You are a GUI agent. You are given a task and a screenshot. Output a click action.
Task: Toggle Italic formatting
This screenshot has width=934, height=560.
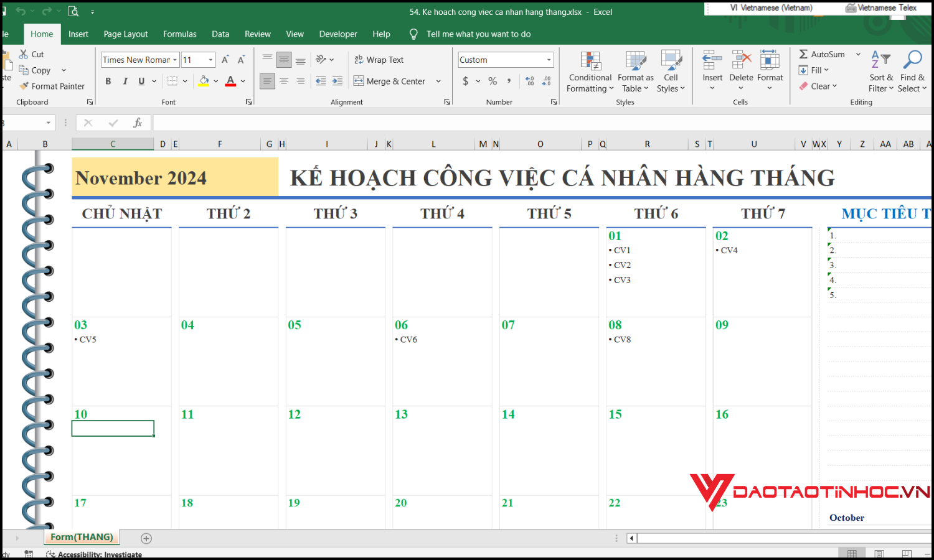(125, 81)
